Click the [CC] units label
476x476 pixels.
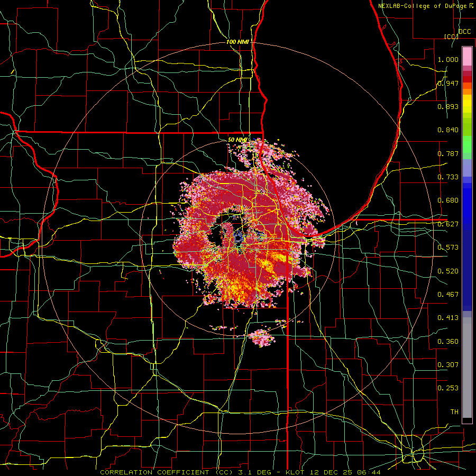click(452, 36)
